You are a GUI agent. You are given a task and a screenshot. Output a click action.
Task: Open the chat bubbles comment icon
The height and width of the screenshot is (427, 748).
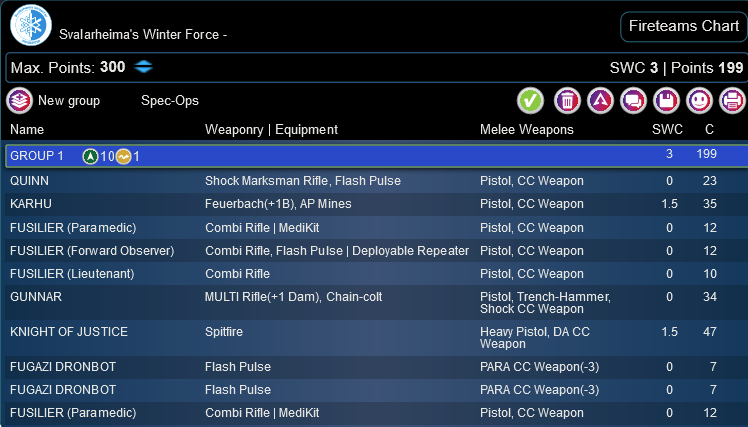(x=633, y=101)
